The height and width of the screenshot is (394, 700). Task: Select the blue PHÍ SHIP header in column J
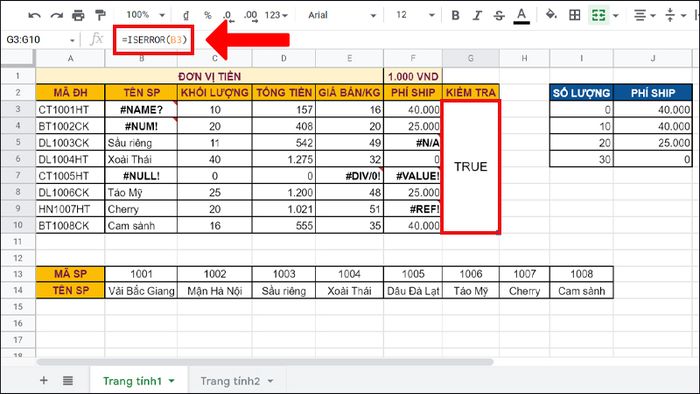tap(653, 92)
